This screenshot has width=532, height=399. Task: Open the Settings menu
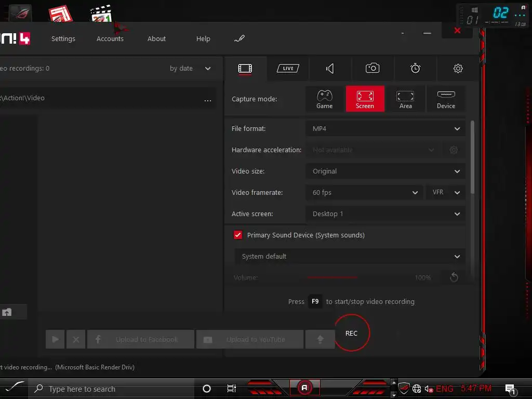coord(63,38)
